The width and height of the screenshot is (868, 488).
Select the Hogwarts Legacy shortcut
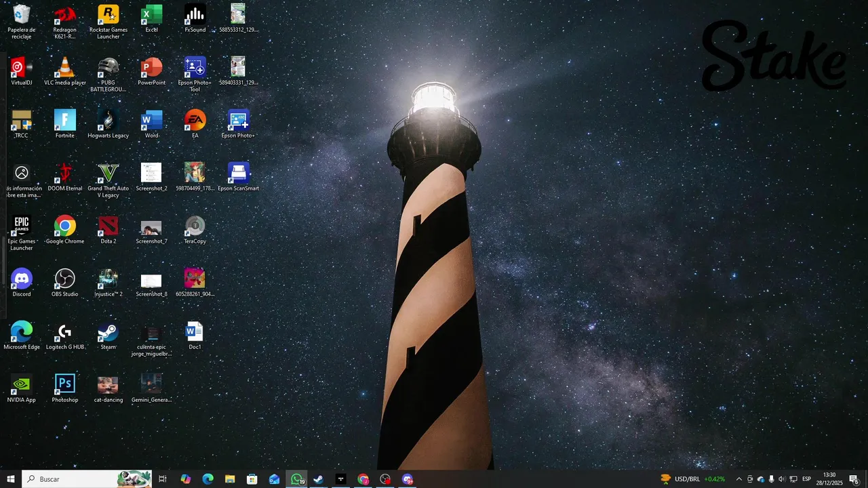[108, 125]
